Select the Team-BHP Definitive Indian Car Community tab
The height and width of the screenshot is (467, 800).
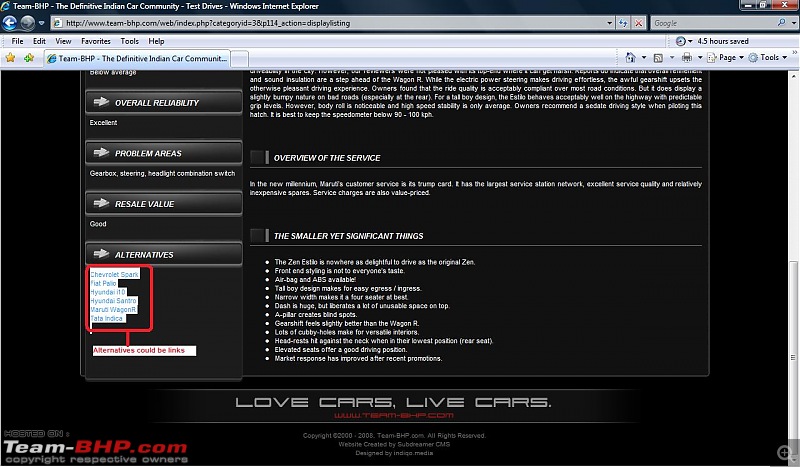coord(137,58)
